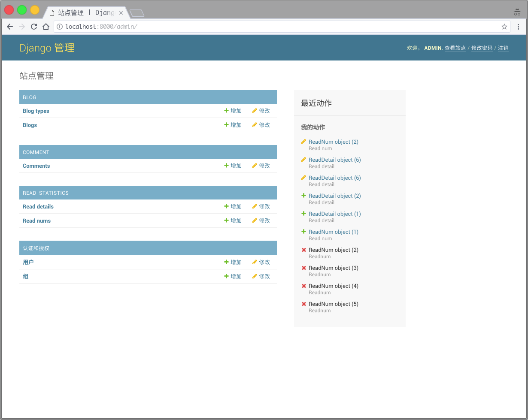Click the pencil icon in Blog types row
Screen dimensions: 528x420
(255, 111)
